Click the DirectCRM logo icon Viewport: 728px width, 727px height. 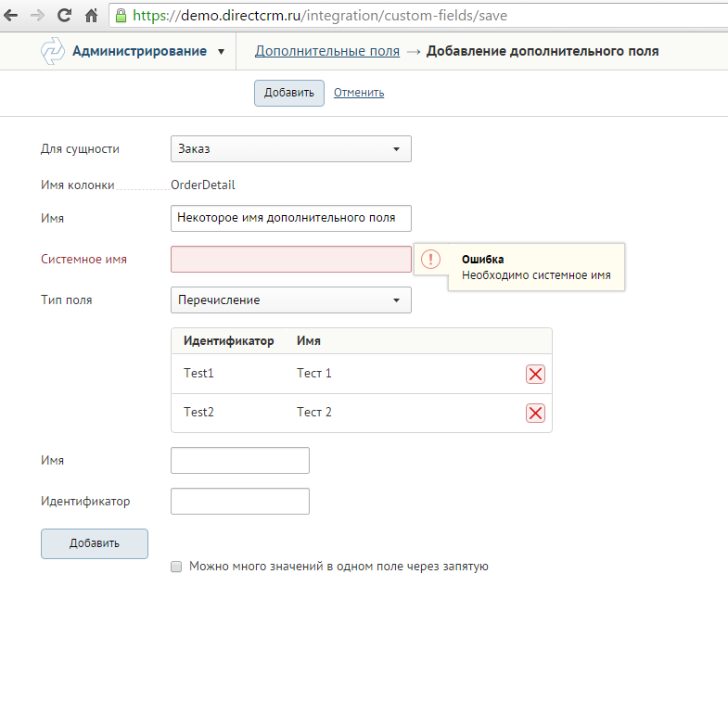pyautogui.click(x=52, y=51)
